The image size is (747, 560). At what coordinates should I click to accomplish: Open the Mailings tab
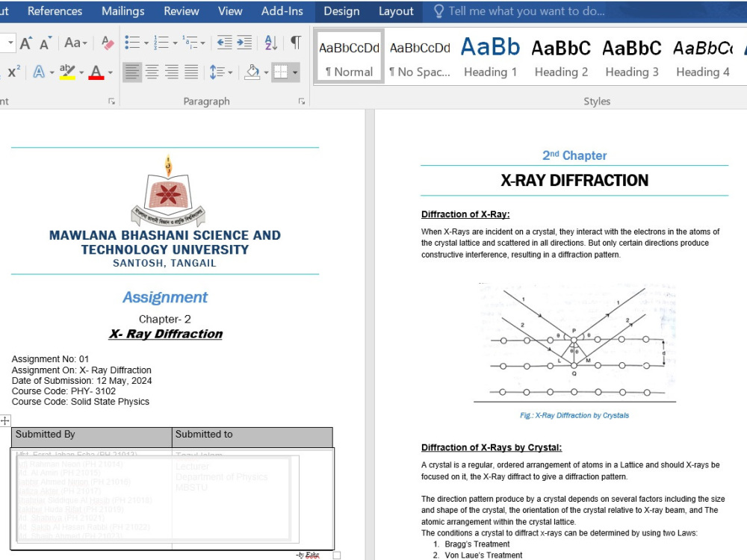tap(123, 11)
